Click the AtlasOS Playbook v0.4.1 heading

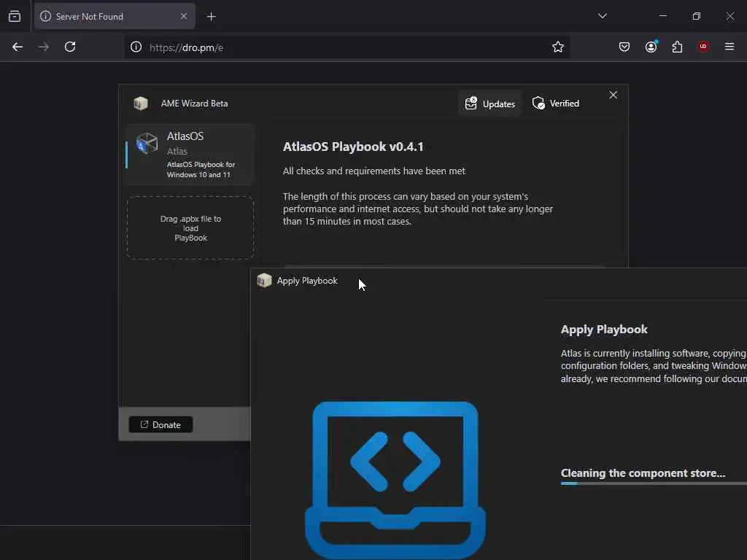[353, 147]
